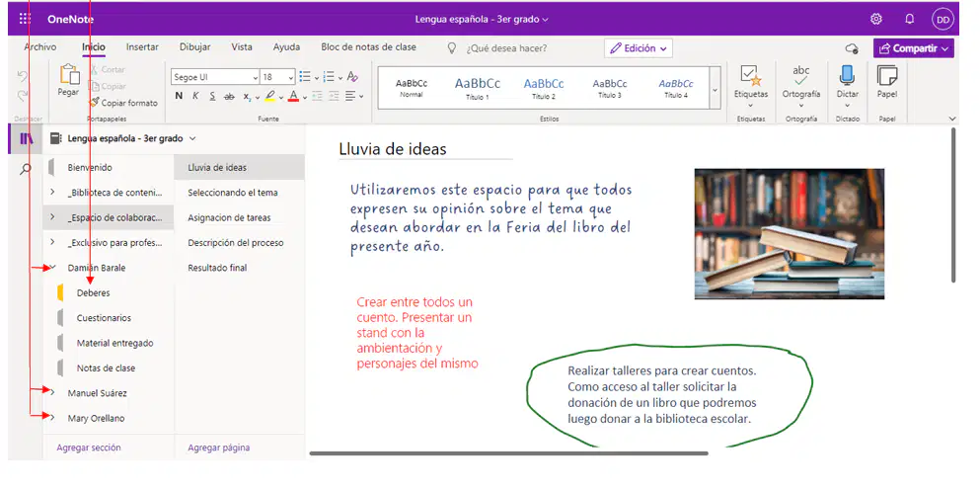Switch to the Vista tab
Image resolution: width=980 pixels, height=489 pixels.
(x=242, y=46)
